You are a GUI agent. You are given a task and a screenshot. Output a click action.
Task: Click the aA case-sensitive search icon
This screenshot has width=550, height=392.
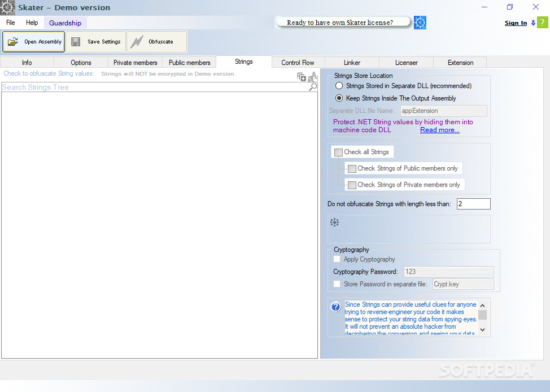pyautogui.click(x=312, y=76)
